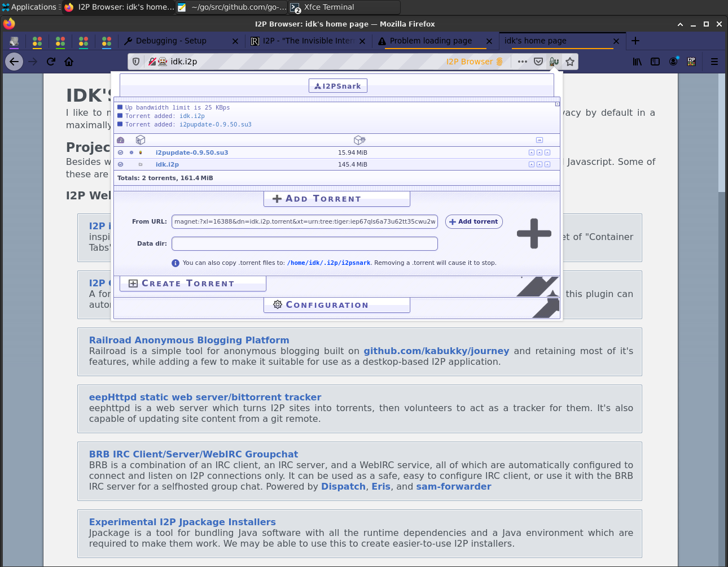Sort torrents by the status header icon
The width and height of the screenshot is (728, 567).
tap(120, 140)
